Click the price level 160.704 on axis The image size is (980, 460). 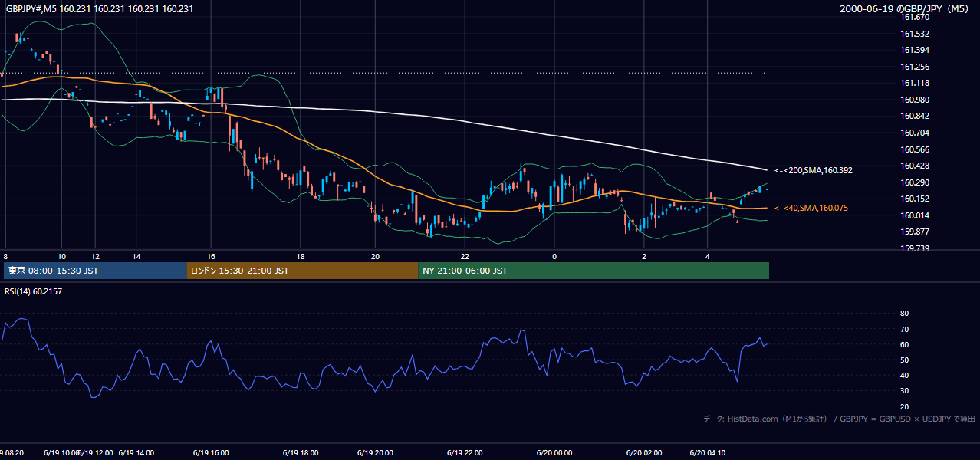coord(915,133)
